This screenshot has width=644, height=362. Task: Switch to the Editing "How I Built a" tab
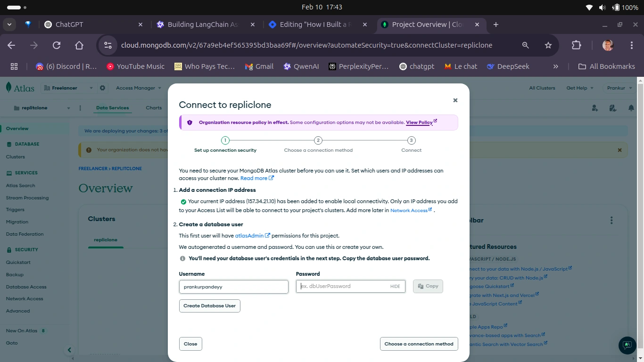(x=318, y=25)
